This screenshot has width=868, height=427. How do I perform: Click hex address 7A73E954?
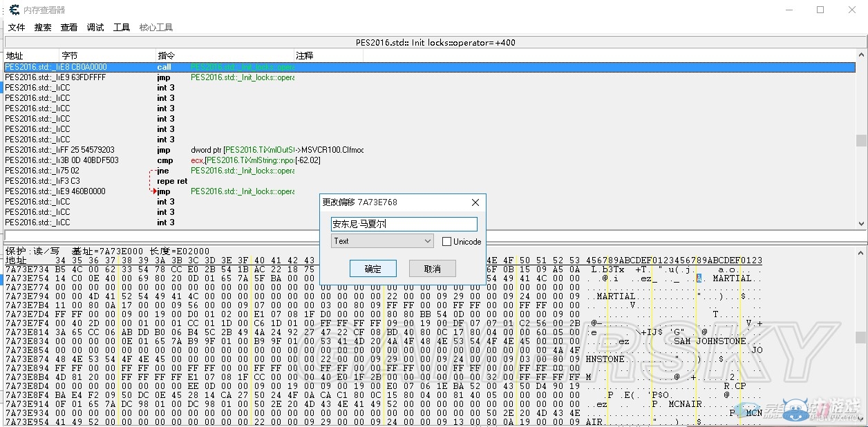click(27, 422)
